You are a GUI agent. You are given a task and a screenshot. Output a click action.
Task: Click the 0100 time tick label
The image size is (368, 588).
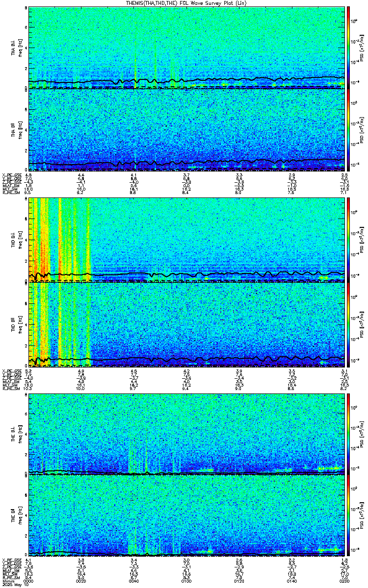[x=186, y=580]
